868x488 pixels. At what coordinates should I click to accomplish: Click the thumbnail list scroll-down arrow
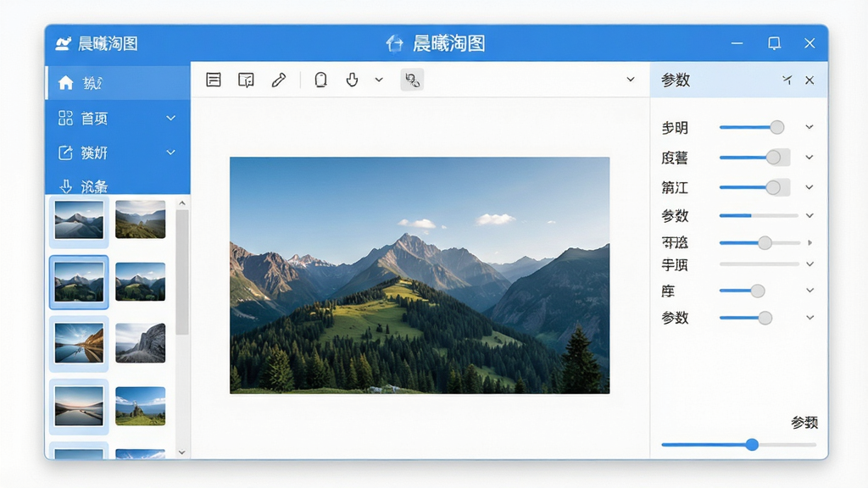click(182, 452)
